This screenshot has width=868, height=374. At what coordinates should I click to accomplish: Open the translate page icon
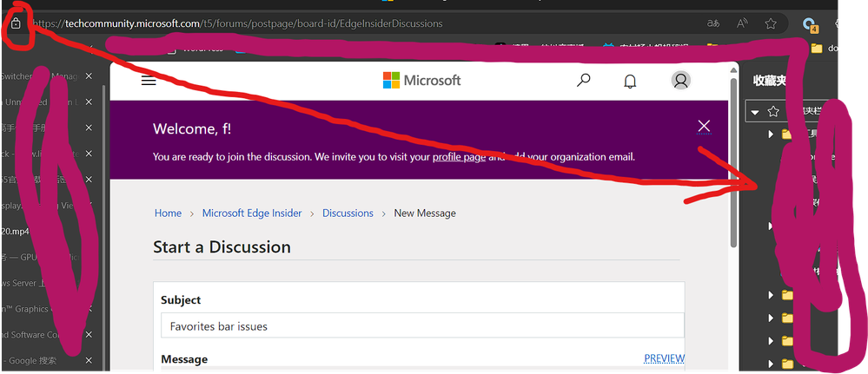[713, 23]
